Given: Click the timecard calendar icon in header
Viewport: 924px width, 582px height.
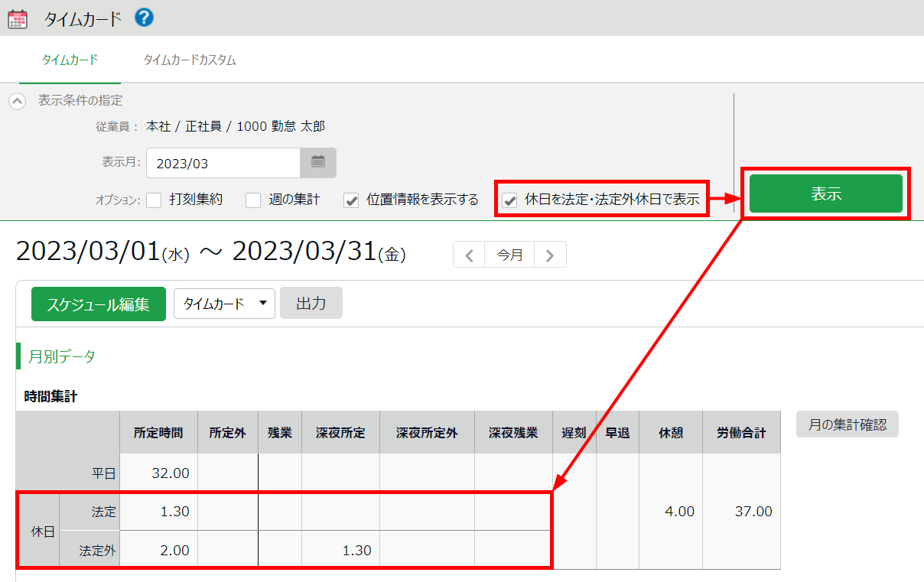Looking at the screenshot, I should click(18, 19).
